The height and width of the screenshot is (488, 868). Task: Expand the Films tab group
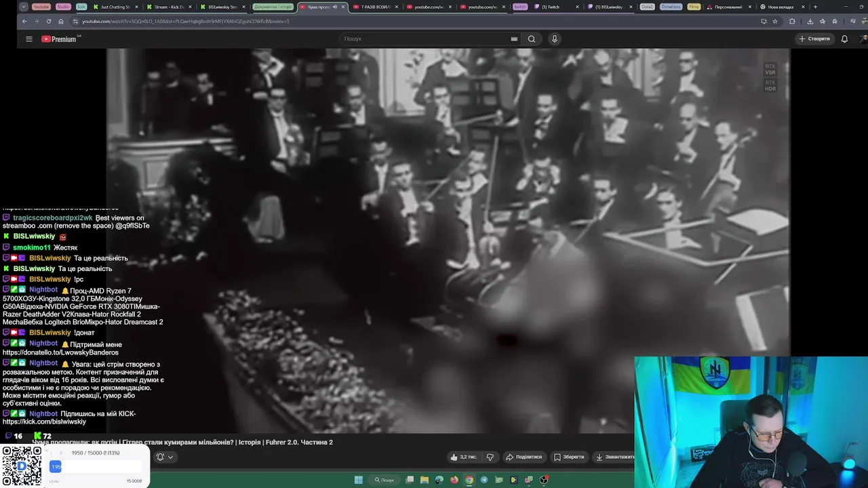(x=693, y=7)
